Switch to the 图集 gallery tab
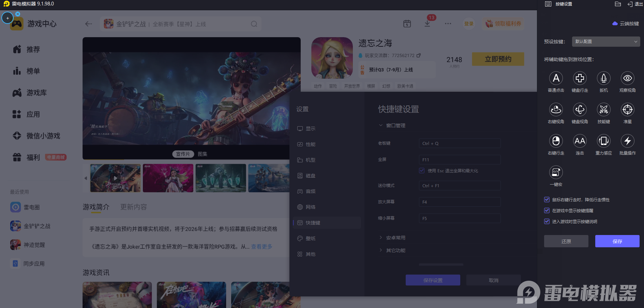Viewport: 644px width, 308px height. click(203, 154)
